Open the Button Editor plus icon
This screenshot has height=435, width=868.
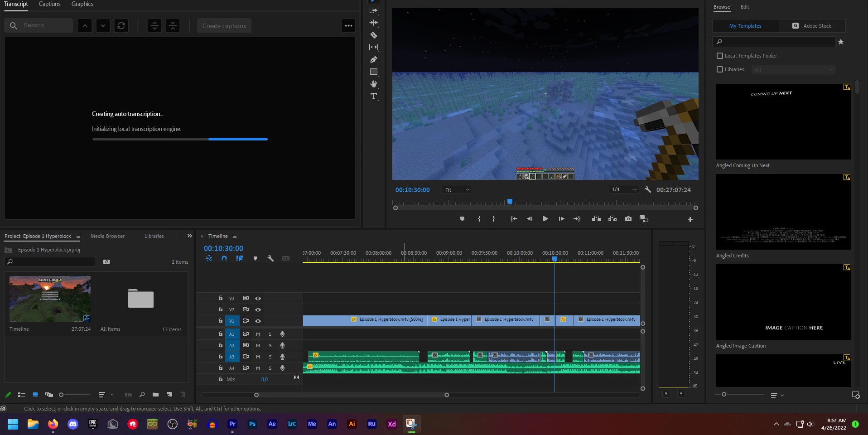pos(690,219)
